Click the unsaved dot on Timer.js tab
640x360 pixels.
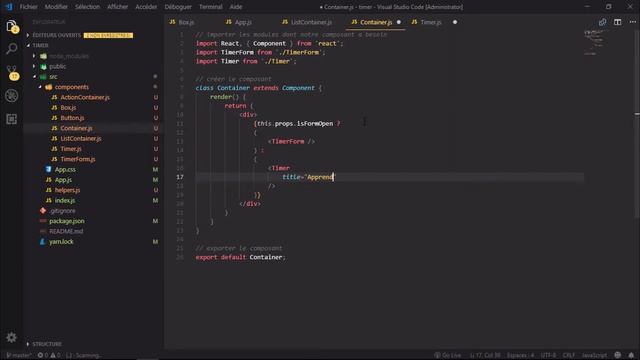(x=455, y=22)
